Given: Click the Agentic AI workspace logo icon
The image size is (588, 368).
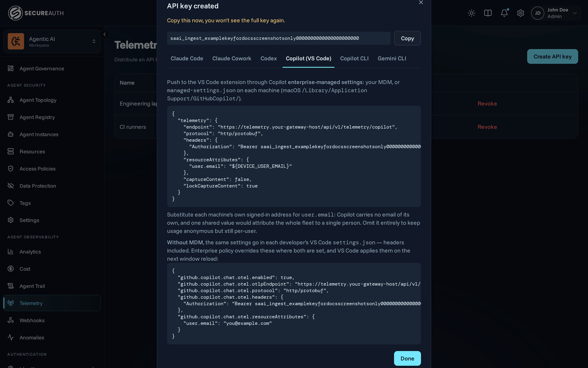Looking at the screenshot, I should click(16, 41).
